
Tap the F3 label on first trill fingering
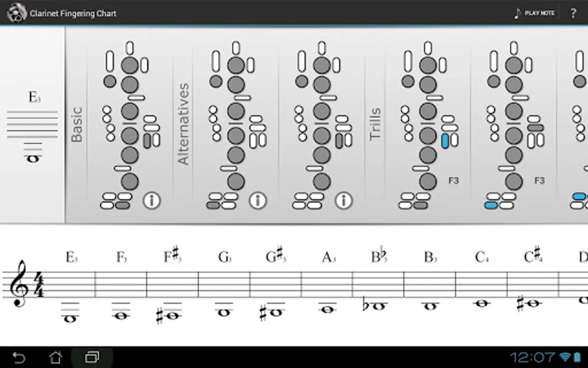[x=454, y=180]
